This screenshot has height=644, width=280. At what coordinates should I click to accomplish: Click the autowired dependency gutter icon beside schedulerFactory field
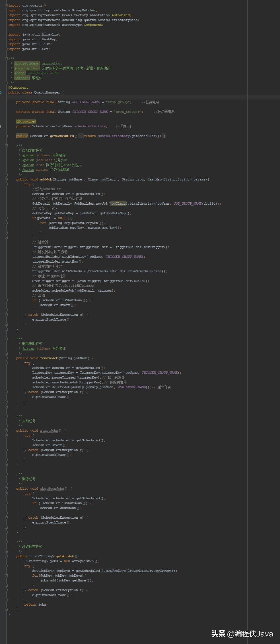coord(1,126)
